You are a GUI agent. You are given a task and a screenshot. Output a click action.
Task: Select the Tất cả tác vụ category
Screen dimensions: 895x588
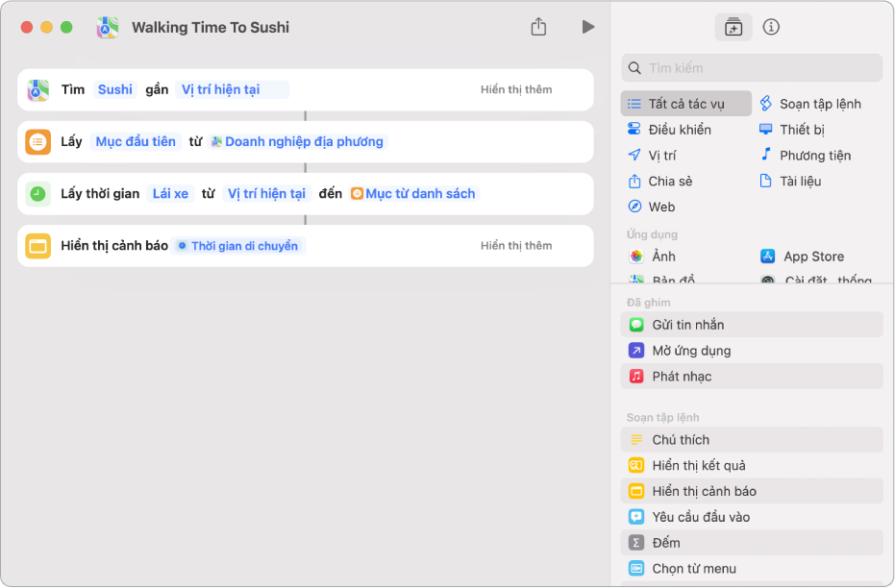click(x=685, y=104)
